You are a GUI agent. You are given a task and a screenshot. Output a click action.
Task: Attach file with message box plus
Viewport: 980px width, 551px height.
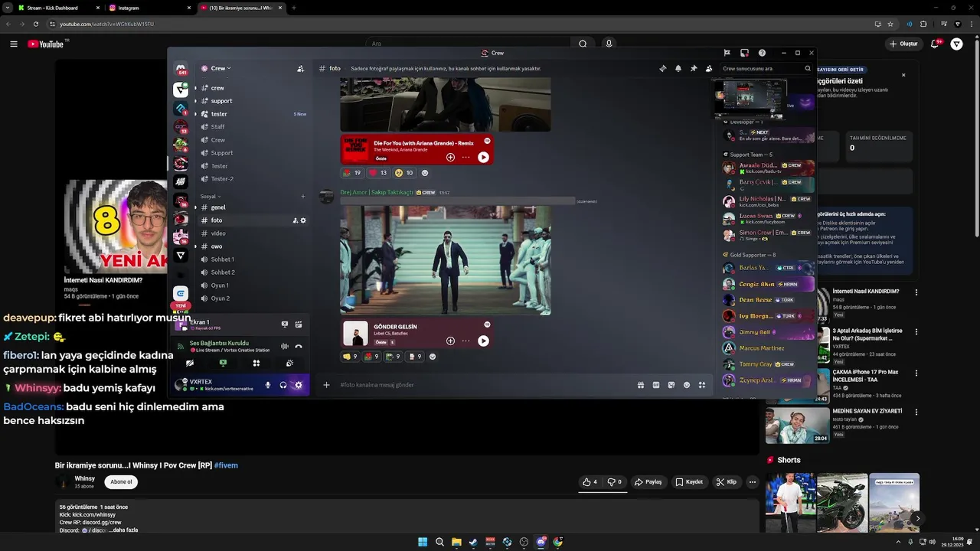tap(326, 385)
